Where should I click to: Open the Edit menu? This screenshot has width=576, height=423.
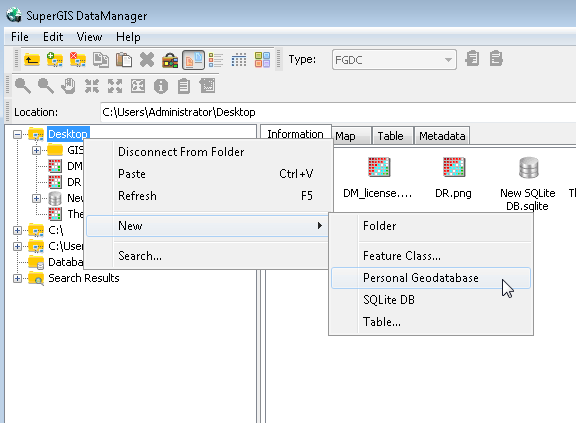(x=53, y=37)
